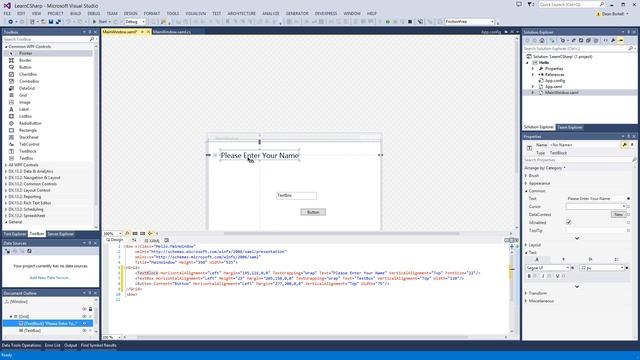Viewport: 640px width, 360px height.
Task: Click the Search Properties input field
Action: click(x=578, y=160)
